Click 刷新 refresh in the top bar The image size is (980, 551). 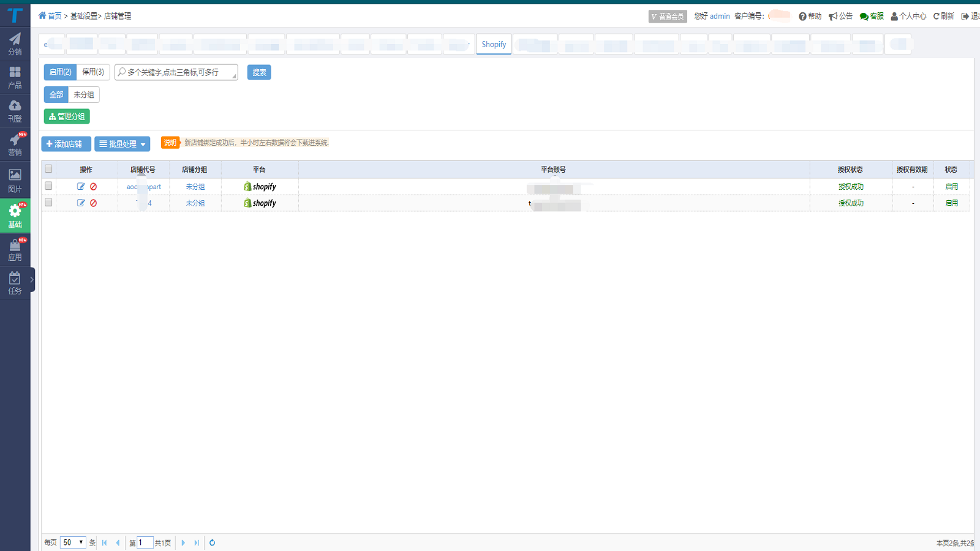point(943,17)
